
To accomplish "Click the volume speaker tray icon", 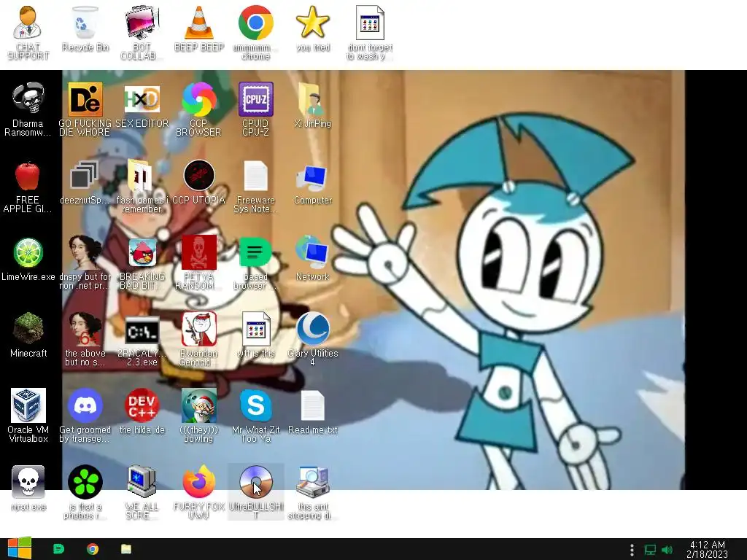I will pyautogui.click(x=667, y=550).
